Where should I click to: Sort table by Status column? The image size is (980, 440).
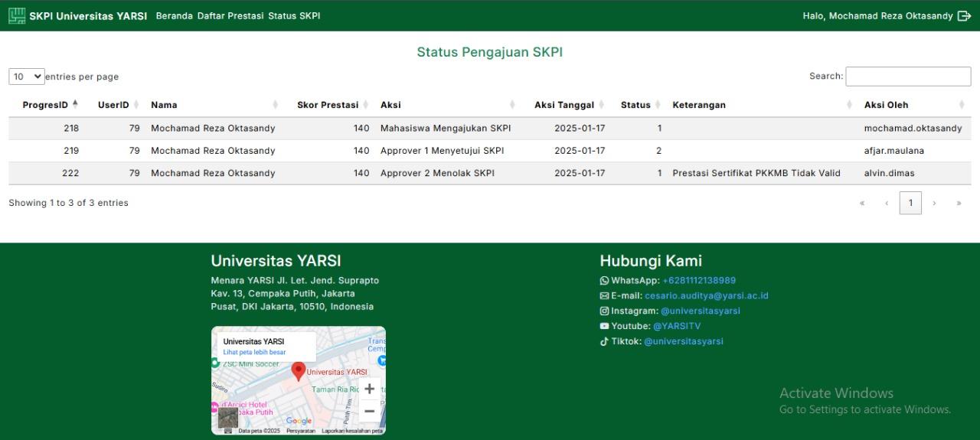pyautogui.click(x=639, y=105)
